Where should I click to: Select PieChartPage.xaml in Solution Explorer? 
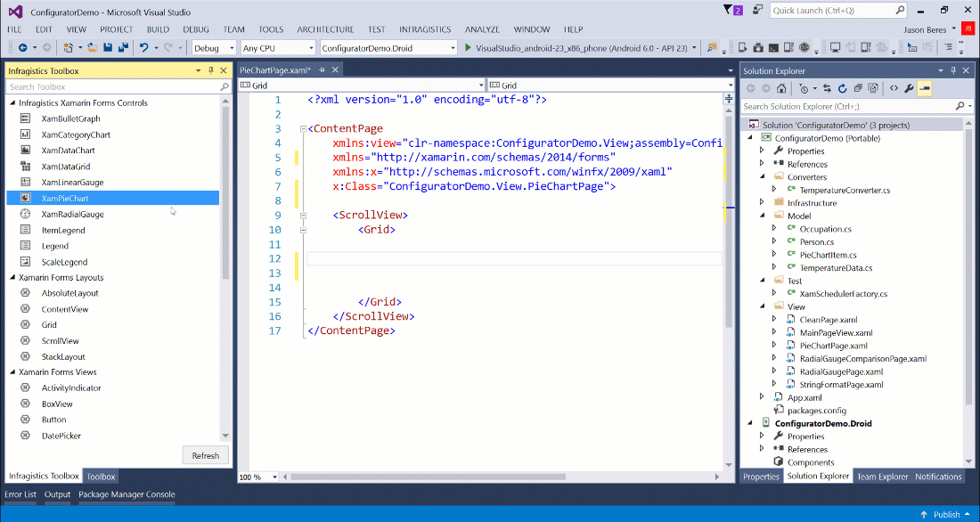833,346
